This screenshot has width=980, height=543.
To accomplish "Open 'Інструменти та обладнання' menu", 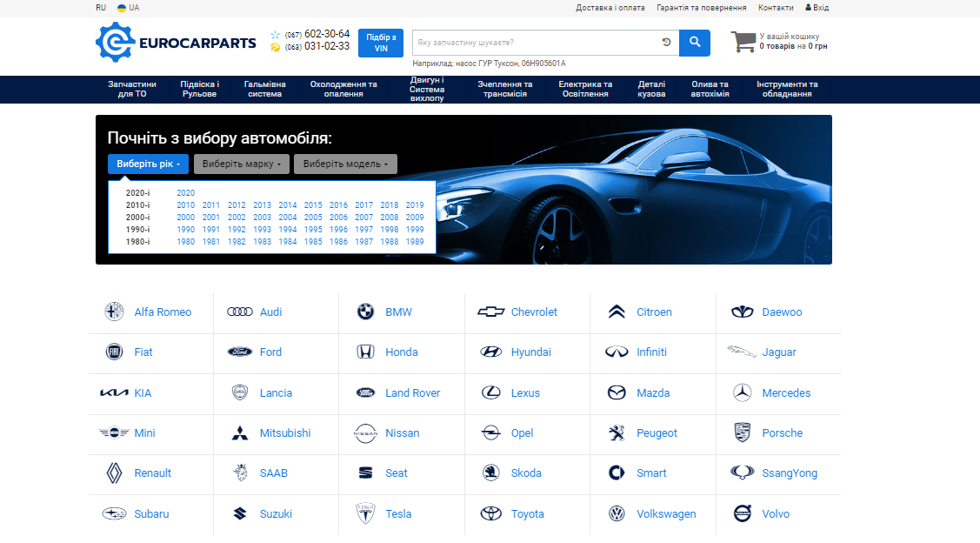I will click(x=787, y=90).
